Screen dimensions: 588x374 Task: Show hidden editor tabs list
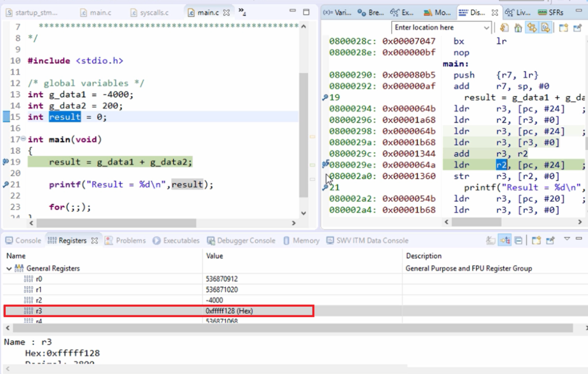tap(242, 11)
